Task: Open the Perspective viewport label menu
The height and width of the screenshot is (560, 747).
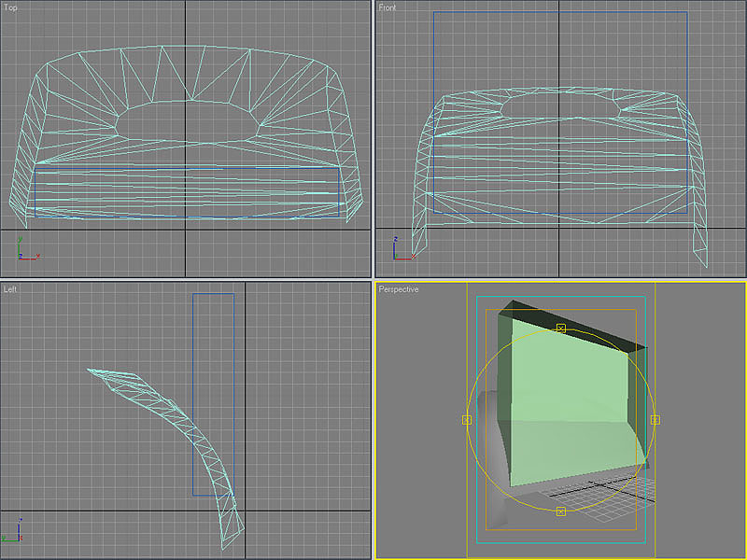Action: (399, 289)
